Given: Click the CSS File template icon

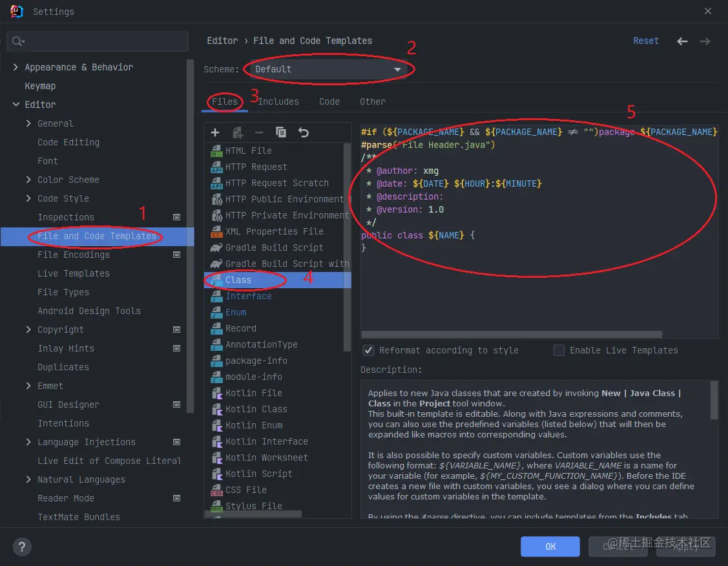Looking at the screenshot, I should click(x=216, y=490).
